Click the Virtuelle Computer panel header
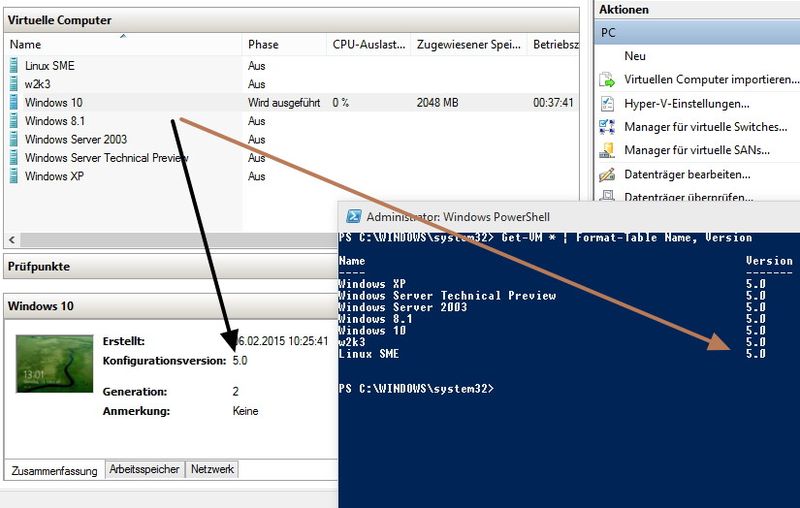 click(x=291, y=20)
